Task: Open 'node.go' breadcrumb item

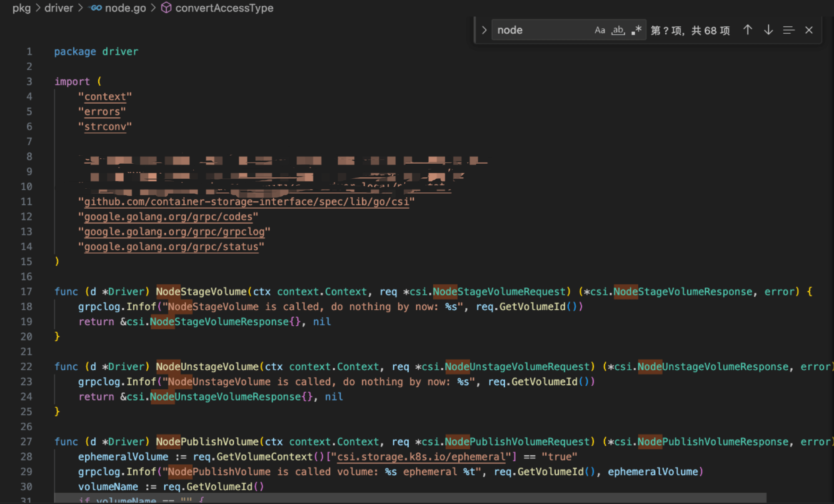Action: (125, 8)
